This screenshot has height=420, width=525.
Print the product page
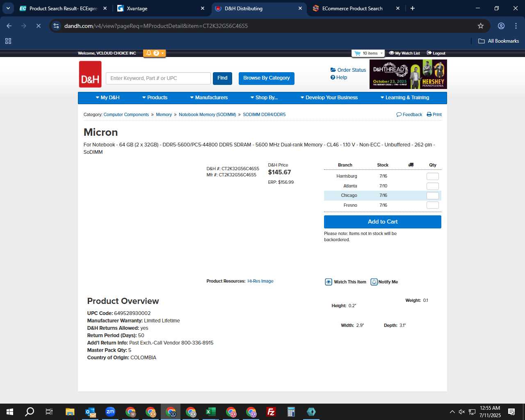coord(434,115)
